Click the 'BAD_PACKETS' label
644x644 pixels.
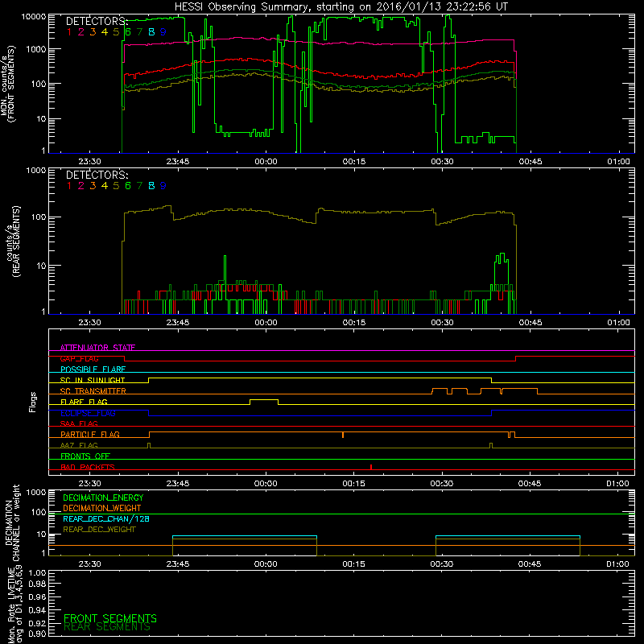(x=88, y=467)
